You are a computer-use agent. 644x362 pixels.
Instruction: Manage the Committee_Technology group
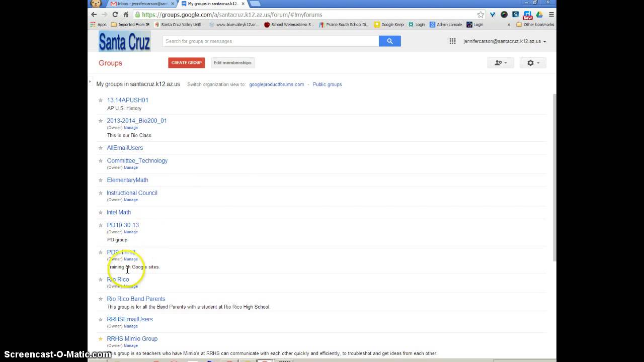point(131,168)
